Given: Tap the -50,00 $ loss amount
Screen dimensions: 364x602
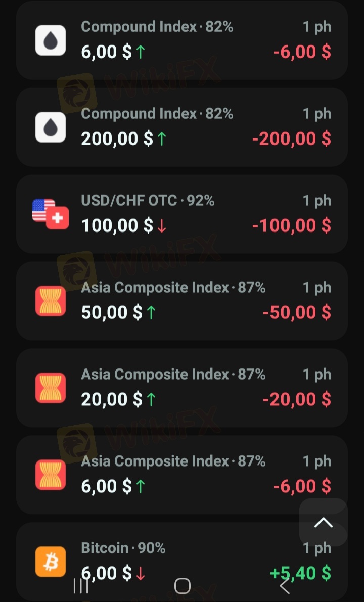Looking at the screenshot, I should coord(297,312).
